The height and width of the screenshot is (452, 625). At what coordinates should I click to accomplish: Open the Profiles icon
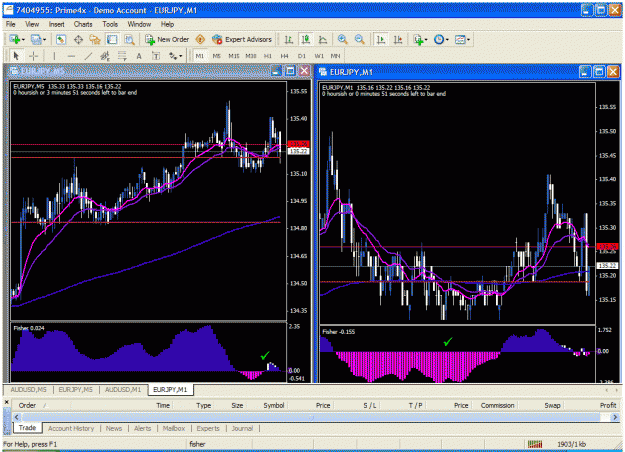tap(36, 39)
